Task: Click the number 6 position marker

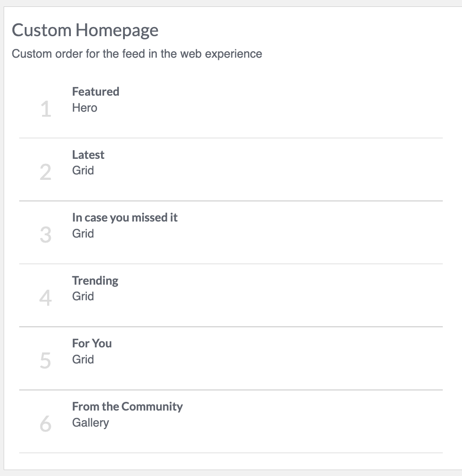Action: point(45,423)
